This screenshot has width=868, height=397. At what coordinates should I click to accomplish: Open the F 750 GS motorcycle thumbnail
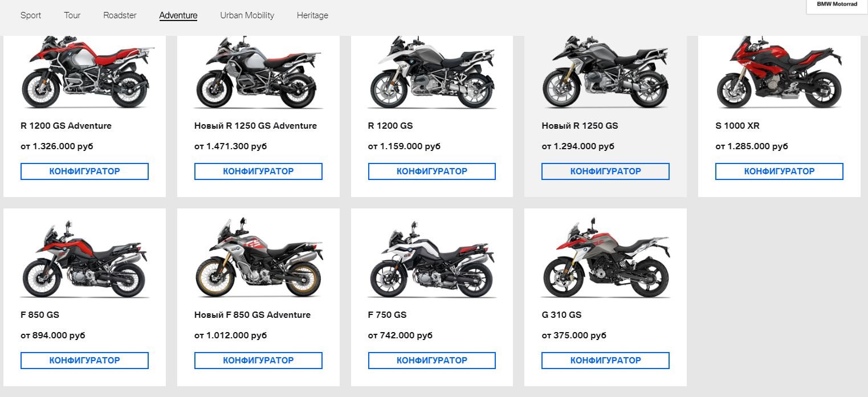[x=431, y=260]
